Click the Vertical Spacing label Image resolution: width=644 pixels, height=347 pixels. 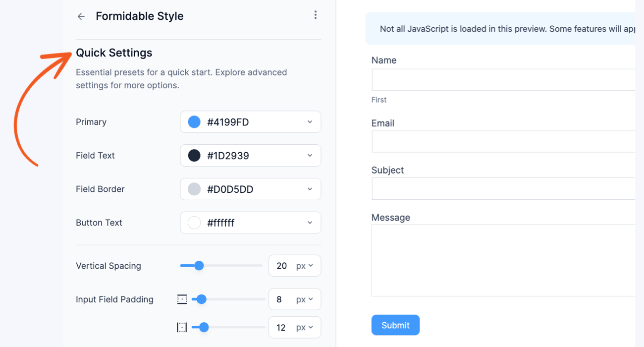click(x=108, y=266)
